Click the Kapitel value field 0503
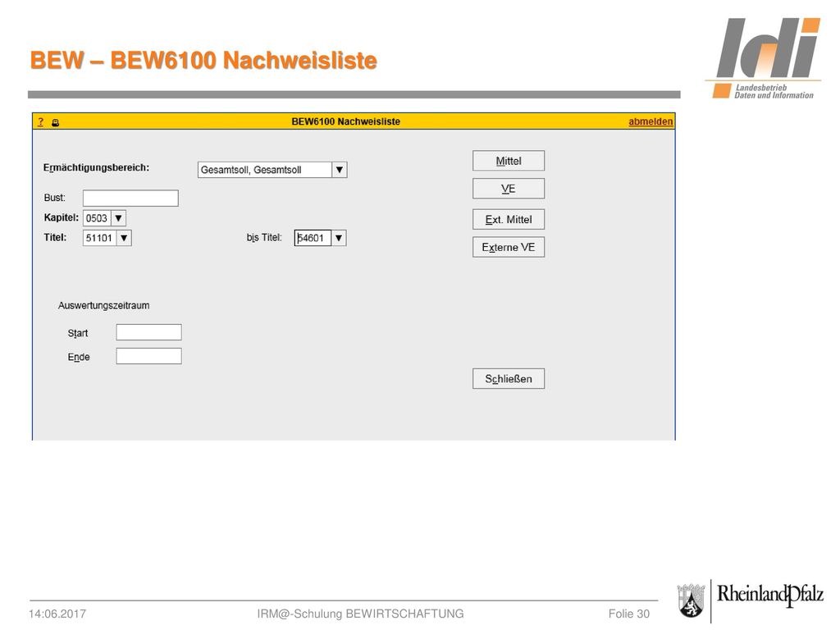The image size is (840, 630). [x=97, y=218]
